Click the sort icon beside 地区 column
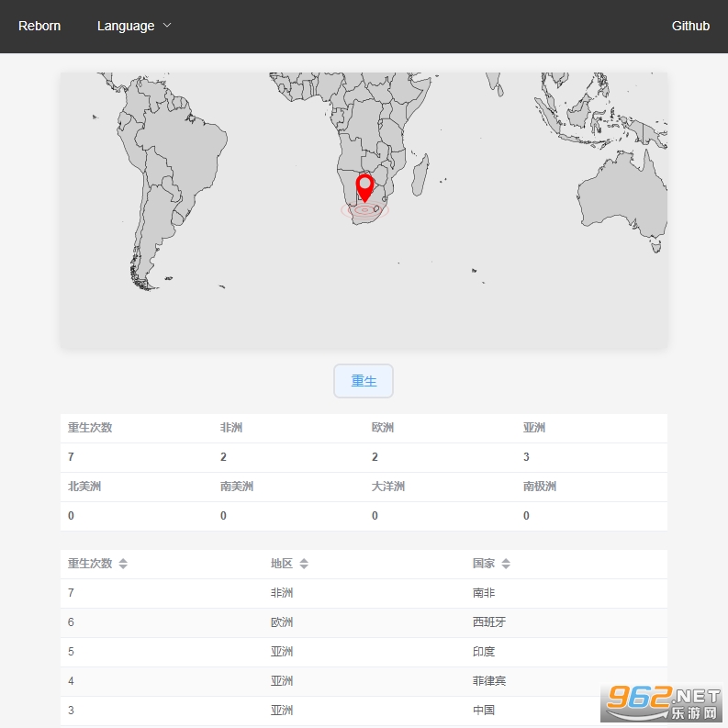This screenshot has height=728, width=728. click(304, 564)
